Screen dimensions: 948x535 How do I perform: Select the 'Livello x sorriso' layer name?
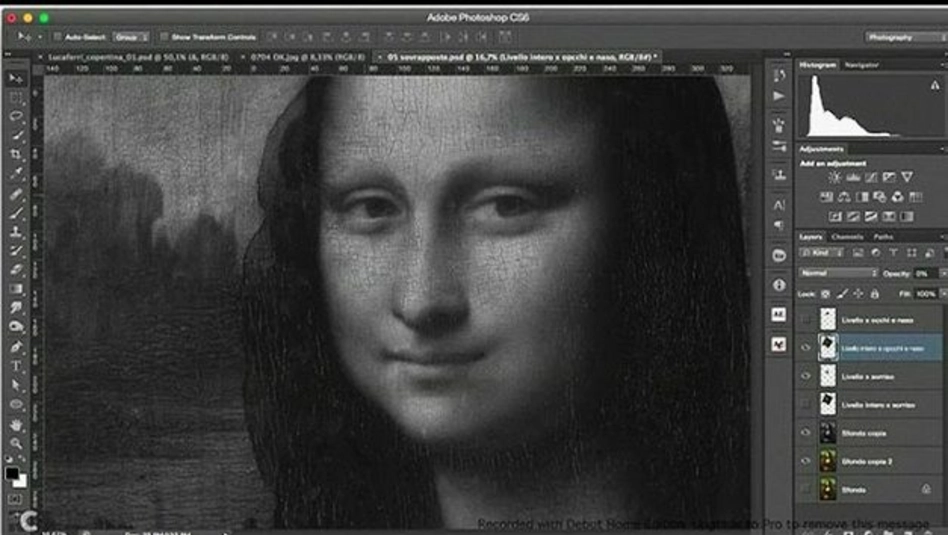pyautogui.click(x=868, y=376)
